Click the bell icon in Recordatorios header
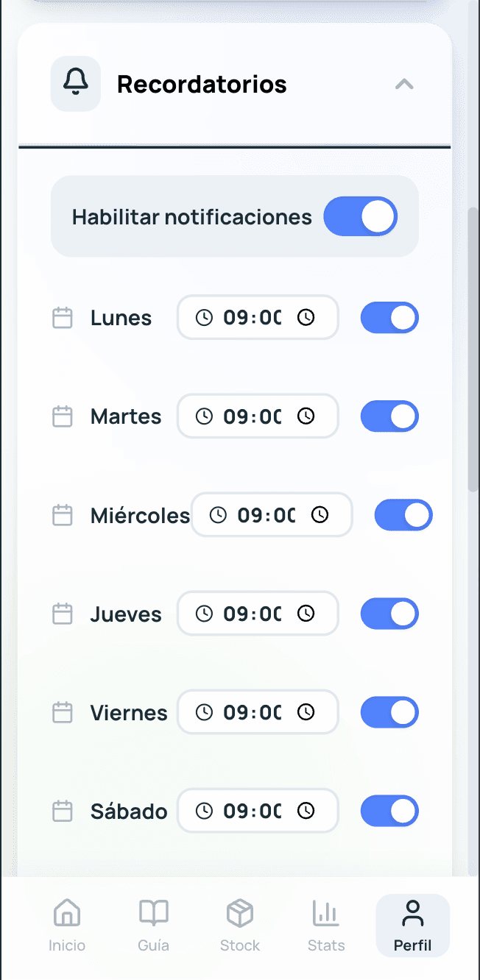 (x=76, y=83)
